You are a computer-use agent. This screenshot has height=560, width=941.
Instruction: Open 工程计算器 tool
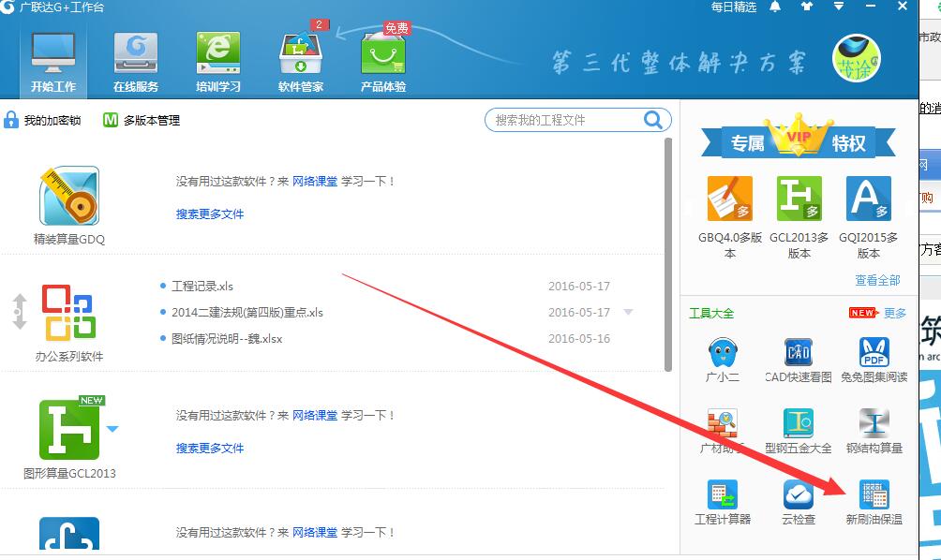pyautogui.click(x=723, y=502)
